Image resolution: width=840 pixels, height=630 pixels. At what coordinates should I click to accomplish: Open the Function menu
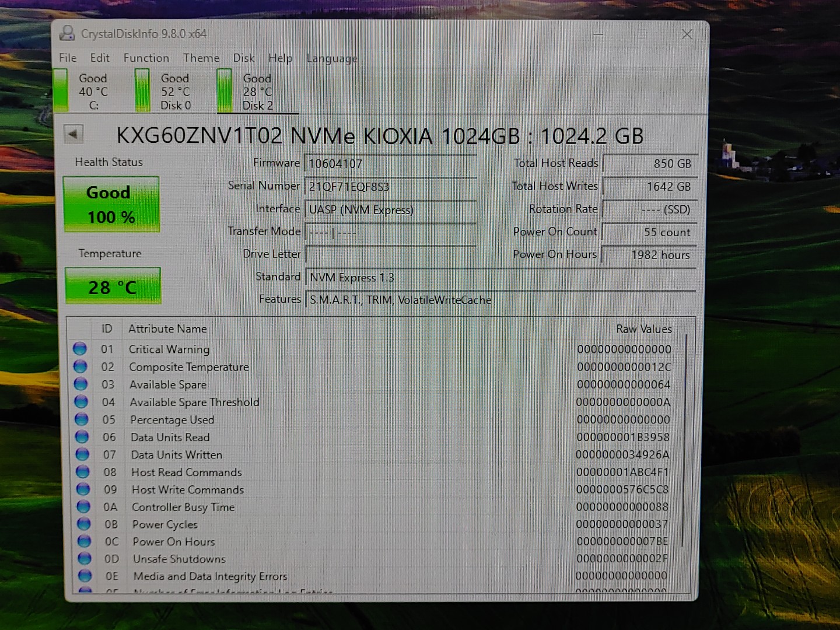(x=146, y=58)
